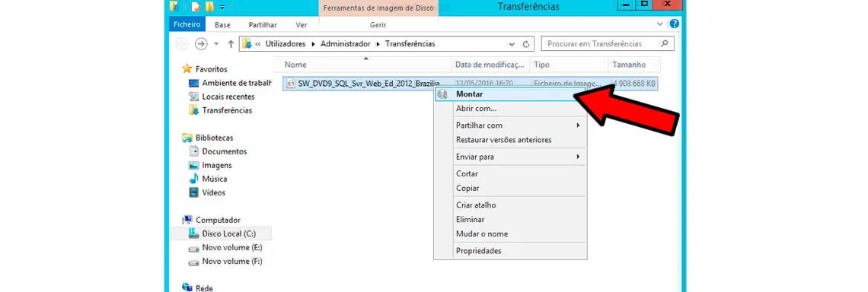Viewport: 868px width, 292px height.
Task: Click the ISO file's disc image icon
Action: [291, 84]
